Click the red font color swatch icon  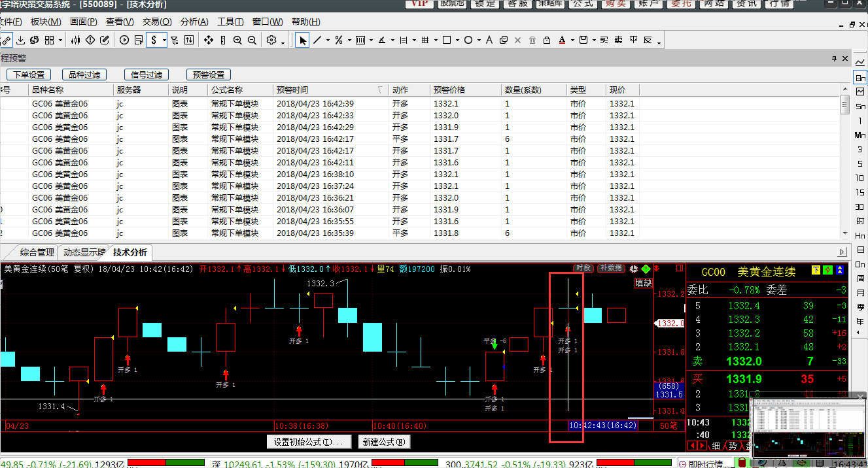(562, 41)
